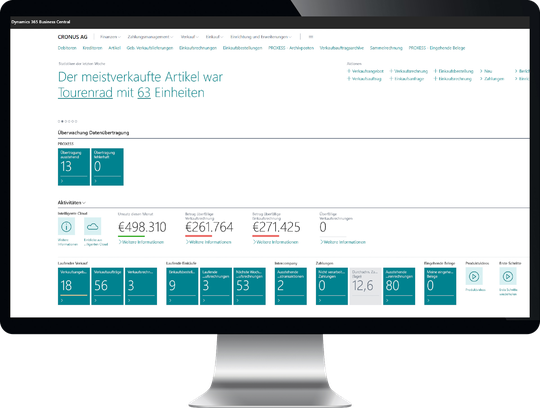Click the €498.310 Umsatz value
540x408 pixels.
pos(142,227)
